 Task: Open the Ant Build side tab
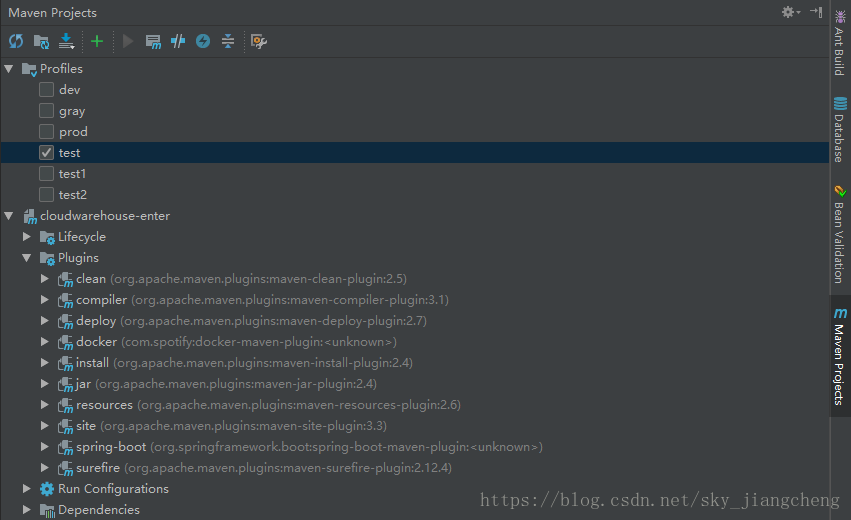840,43
